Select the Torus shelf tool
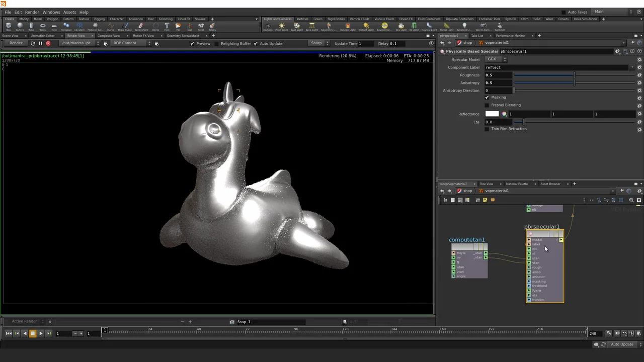The height and width of the screenshot is (362, 644). coord(42,27)
